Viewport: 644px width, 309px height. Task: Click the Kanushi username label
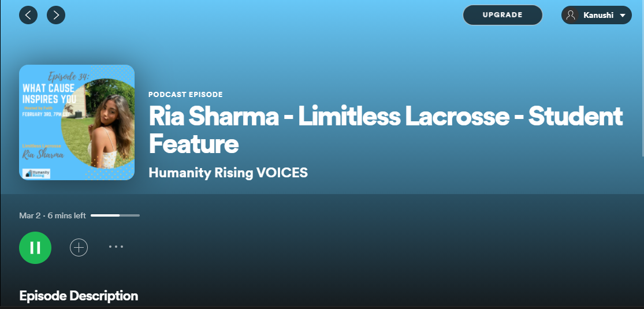coord(598,16)
